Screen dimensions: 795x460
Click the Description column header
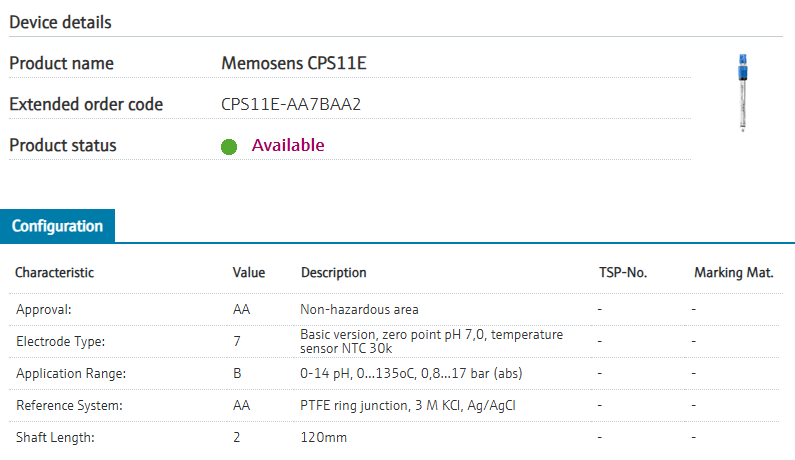pos(333,272)
